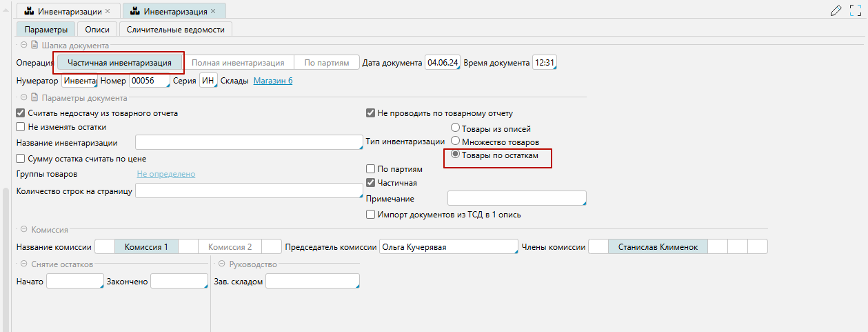This screenshot has height=332, width=868.
Task: Click the pencil edit icon
Action: [x=836, y=10]
